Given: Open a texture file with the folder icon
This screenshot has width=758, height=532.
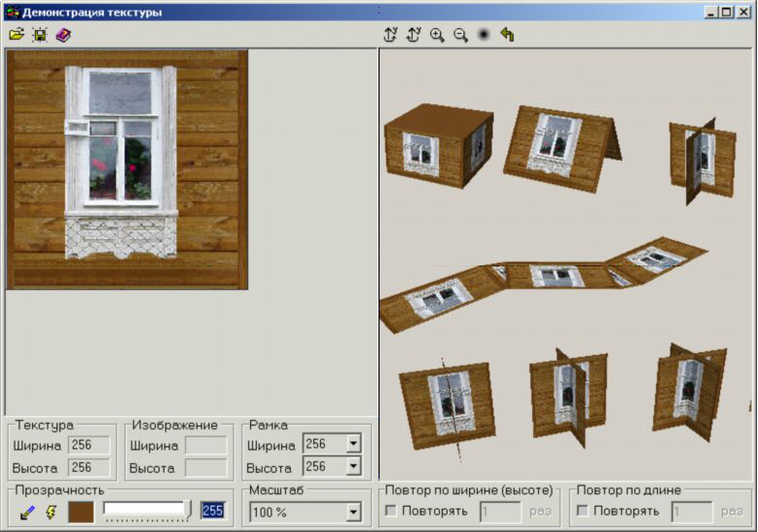Looking at the screenshot, I should tap(17, 35).
